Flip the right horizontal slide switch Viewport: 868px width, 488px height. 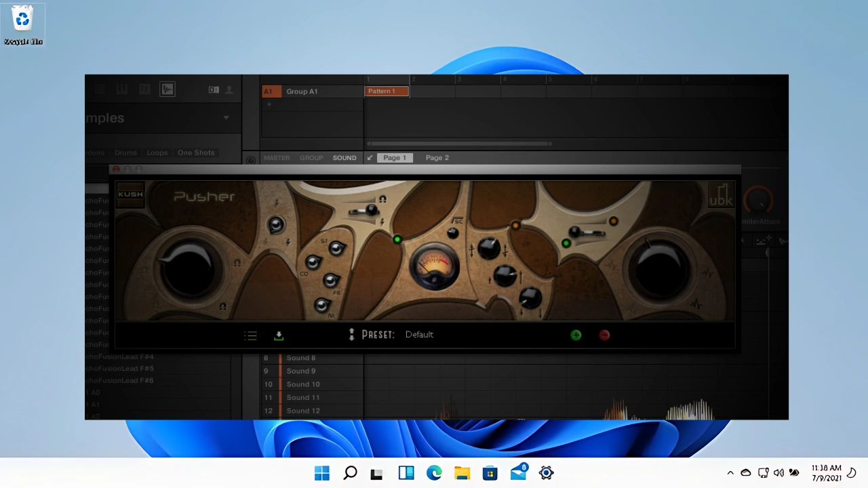click(x=586, y=233)
